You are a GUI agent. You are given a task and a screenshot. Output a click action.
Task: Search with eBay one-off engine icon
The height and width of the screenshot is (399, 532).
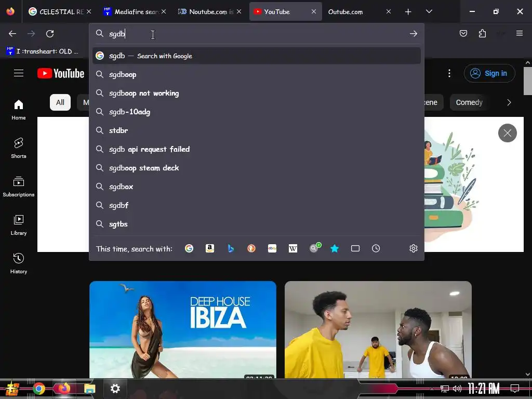coord(272,248)
